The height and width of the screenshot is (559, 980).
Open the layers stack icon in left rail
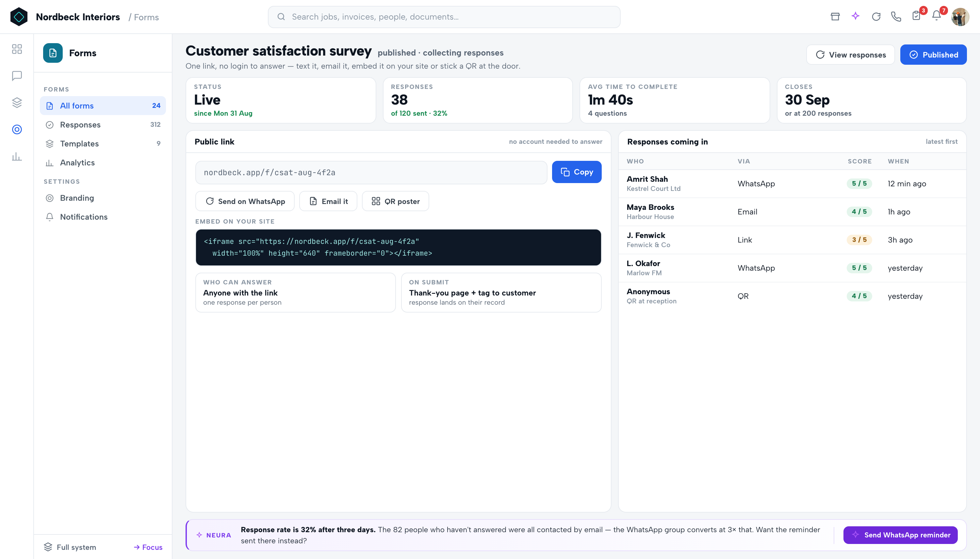click(17, 103)
